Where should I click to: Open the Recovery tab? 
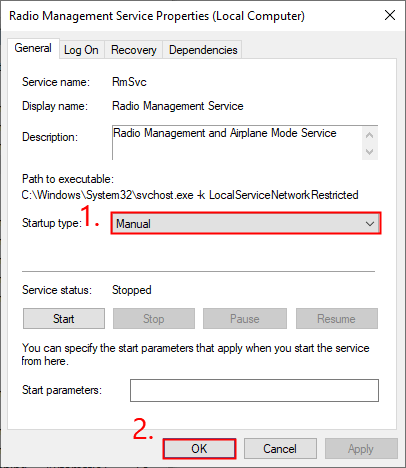click(x=134, y=50)
